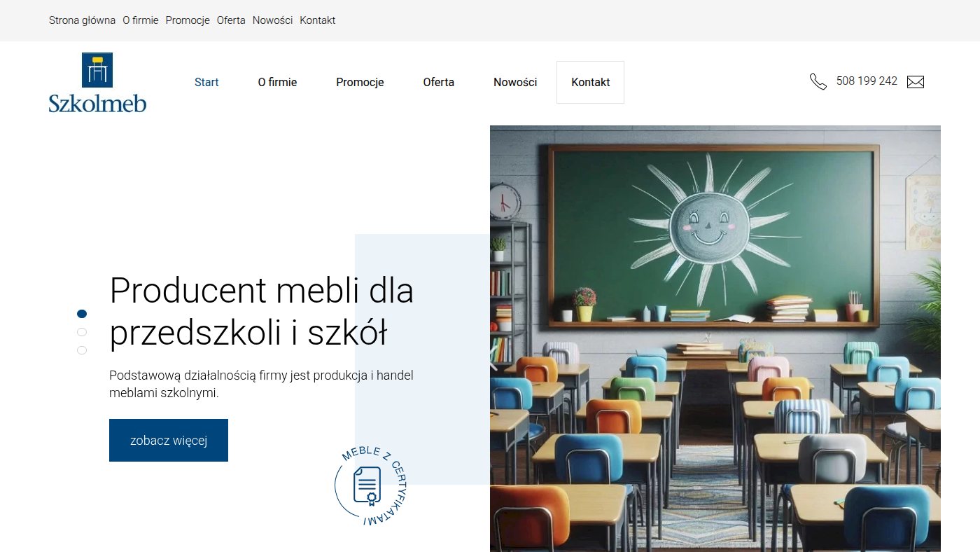Open Oferta link in top bar

point(231,20)
